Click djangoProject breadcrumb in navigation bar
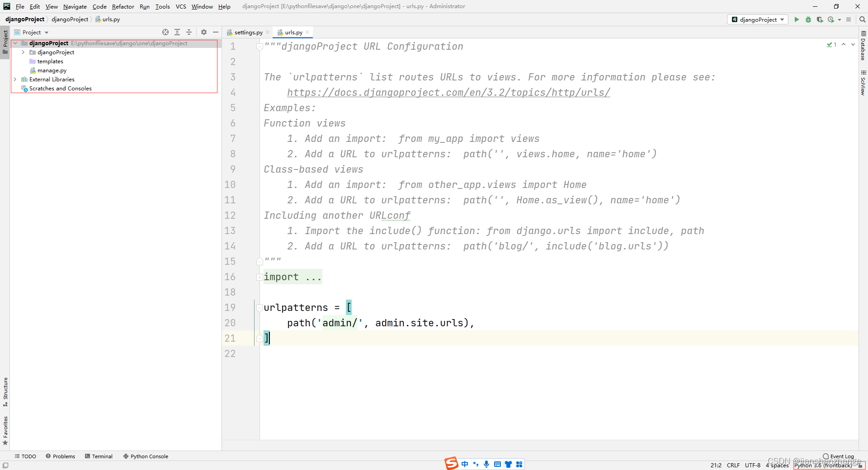 70,19
